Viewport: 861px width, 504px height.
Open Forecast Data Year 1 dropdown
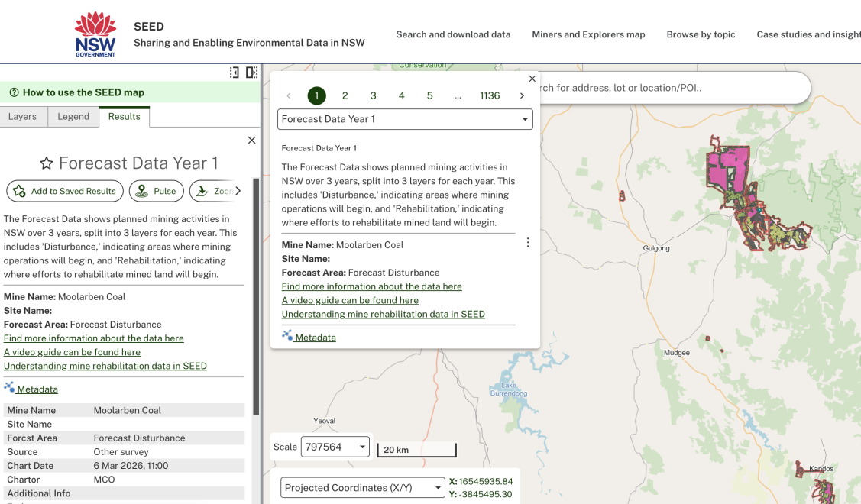coord(405,119)
